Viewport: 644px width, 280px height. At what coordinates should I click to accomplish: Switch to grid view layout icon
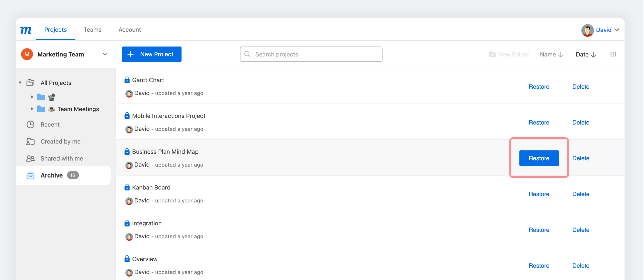(613, 54)
